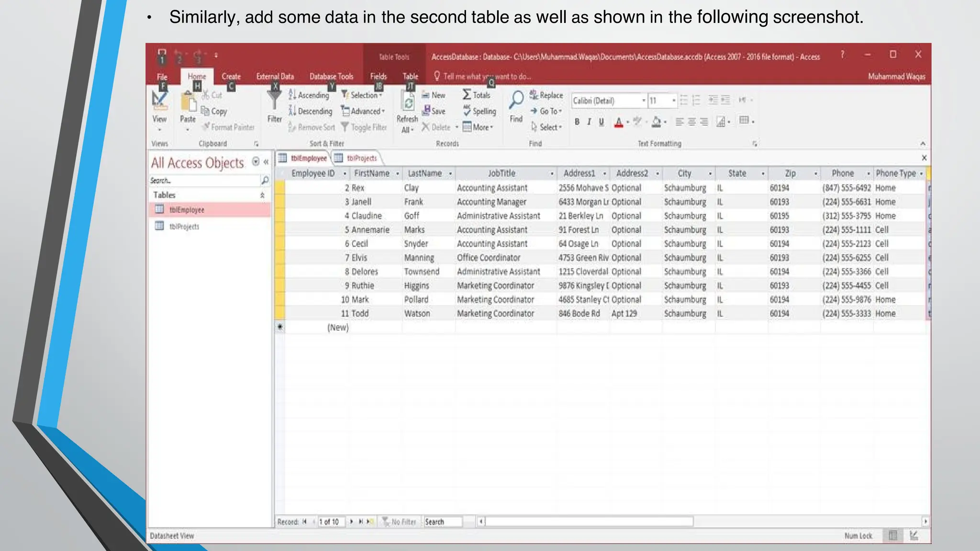Open the View button in Views group
Screen dimensions: 980x551
(159, 110)
